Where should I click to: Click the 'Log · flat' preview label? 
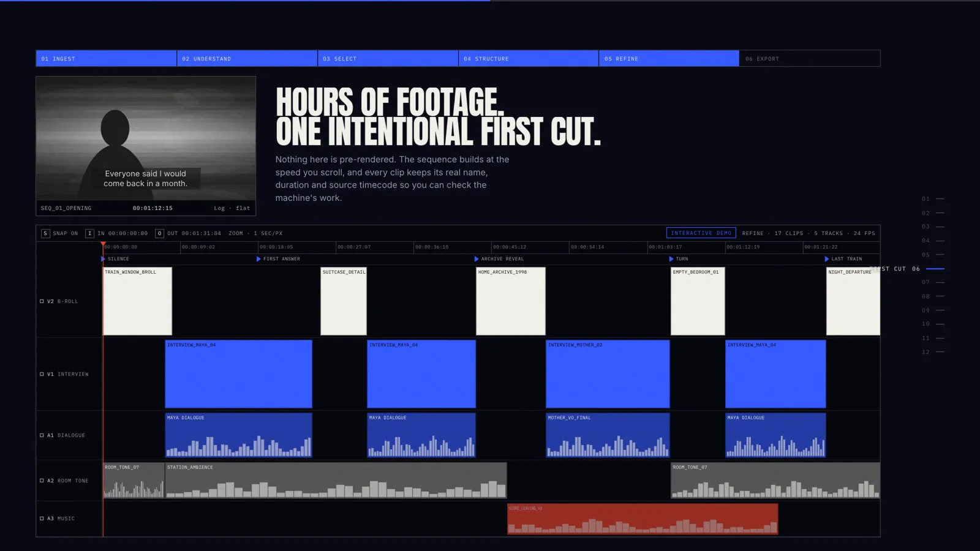click(x=232, y=208)
